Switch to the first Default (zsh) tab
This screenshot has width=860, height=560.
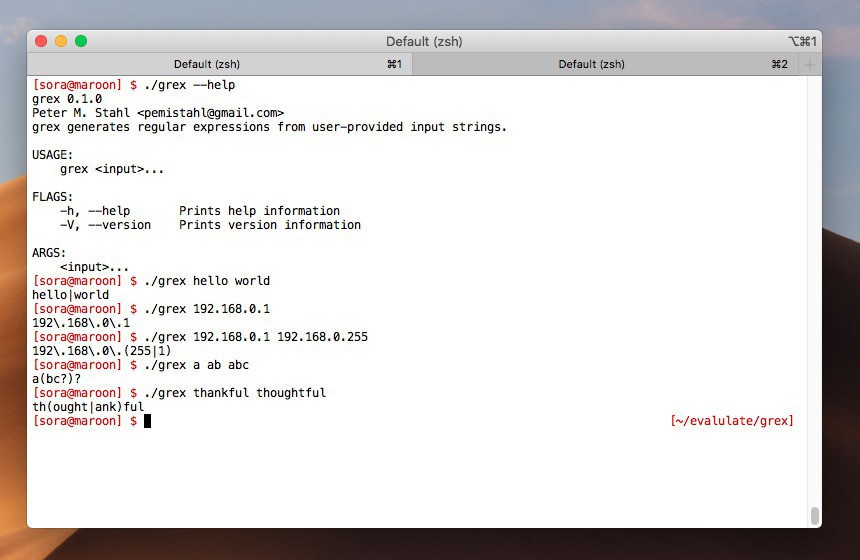(219, 64)
